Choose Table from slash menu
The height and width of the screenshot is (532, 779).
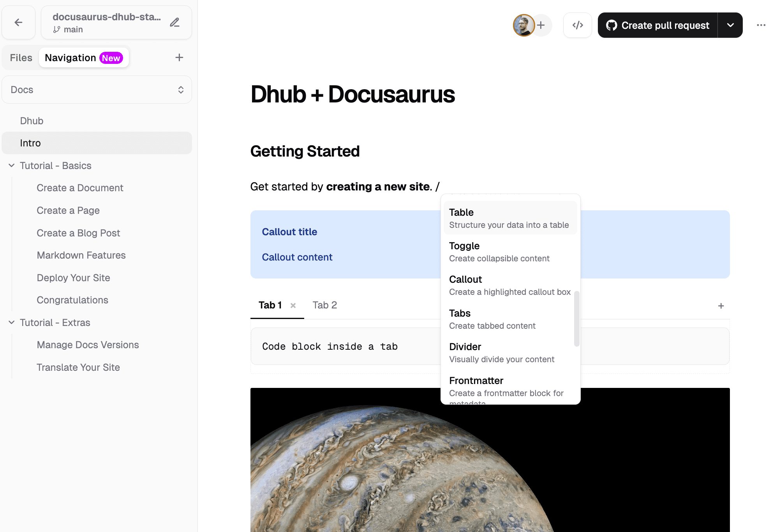(x=510, y=218)
